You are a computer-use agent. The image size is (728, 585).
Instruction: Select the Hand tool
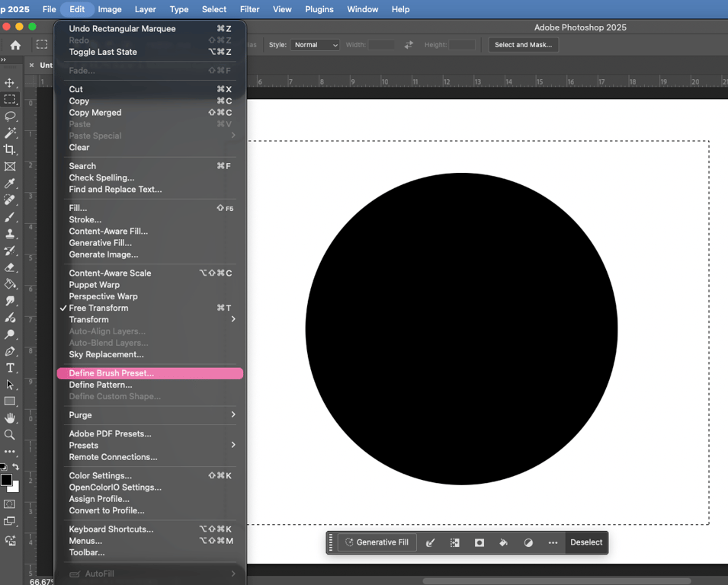point(9,418)
